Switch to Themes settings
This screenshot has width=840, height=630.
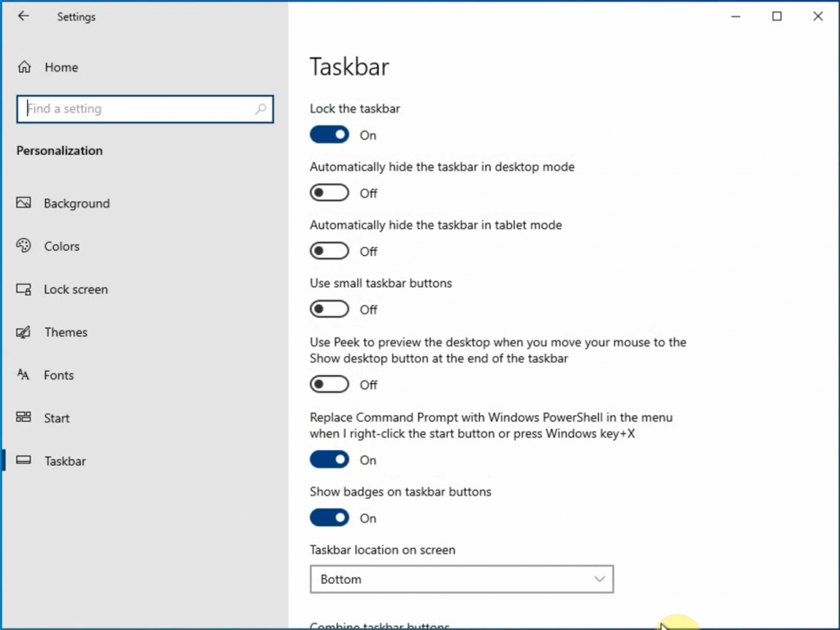coord(66,332)
